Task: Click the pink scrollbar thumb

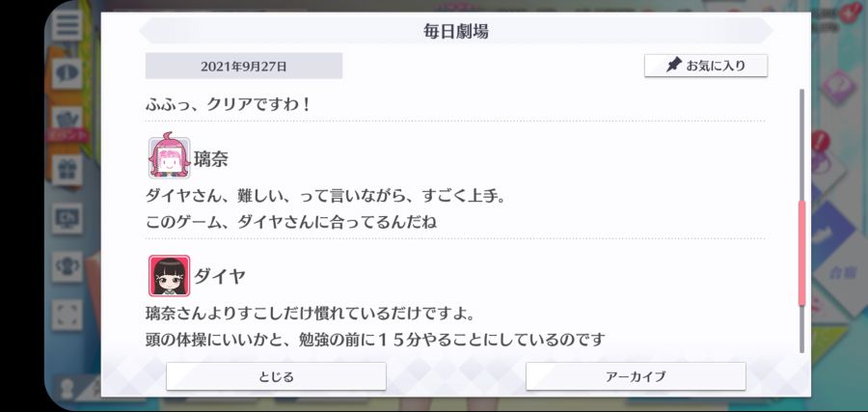Action: click(x=801, y=253)
